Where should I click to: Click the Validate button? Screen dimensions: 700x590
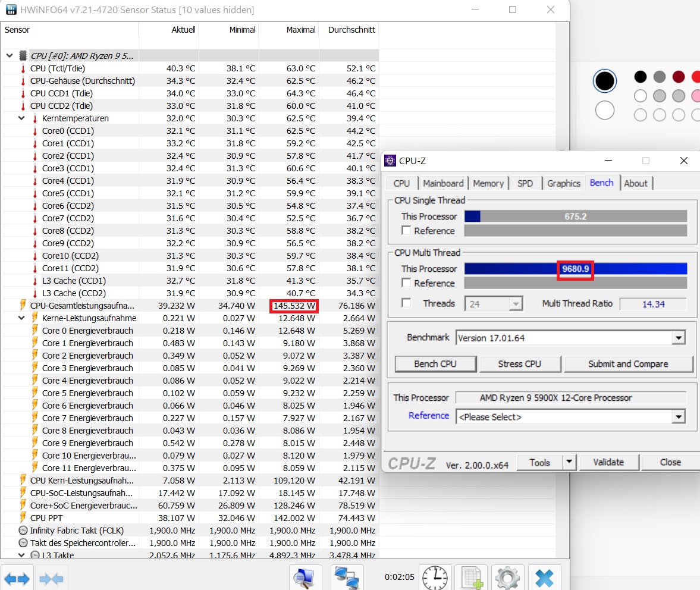click(608, 462)
